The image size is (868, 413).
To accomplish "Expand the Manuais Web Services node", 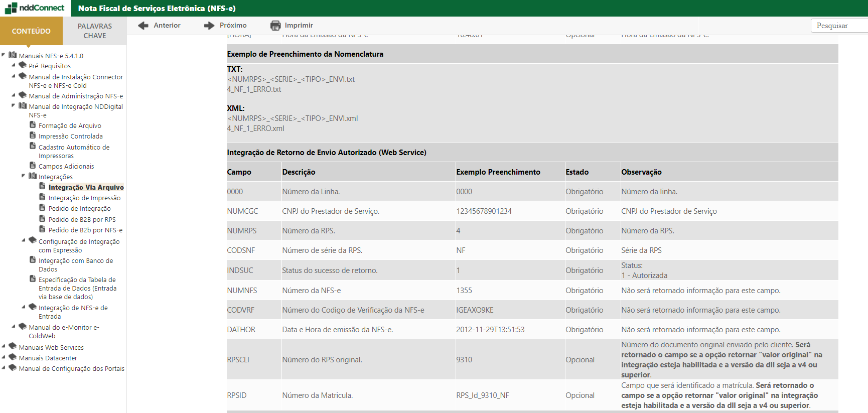I will point(4,347).
